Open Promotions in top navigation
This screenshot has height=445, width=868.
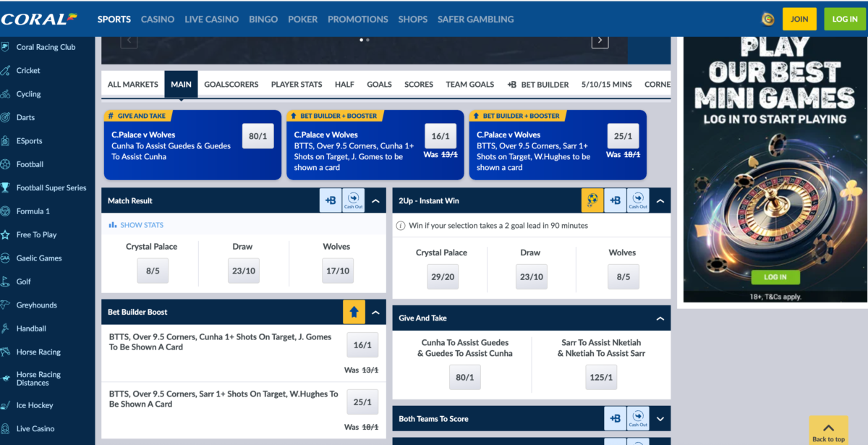pyautogui.click(x=358, y=20)
